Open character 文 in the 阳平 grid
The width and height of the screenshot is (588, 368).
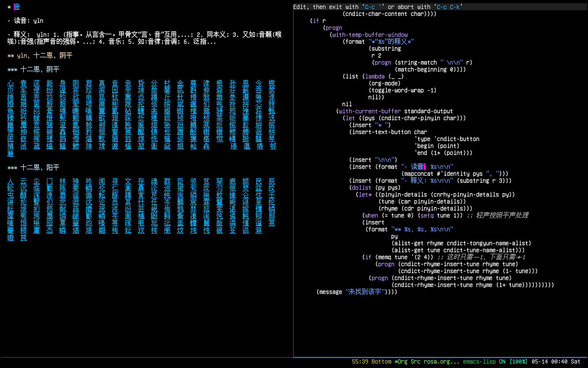[128, 181]
